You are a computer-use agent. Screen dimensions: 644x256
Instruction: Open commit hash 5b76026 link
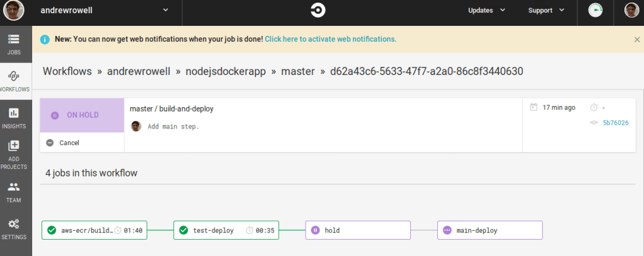click(x=615, y=123)
